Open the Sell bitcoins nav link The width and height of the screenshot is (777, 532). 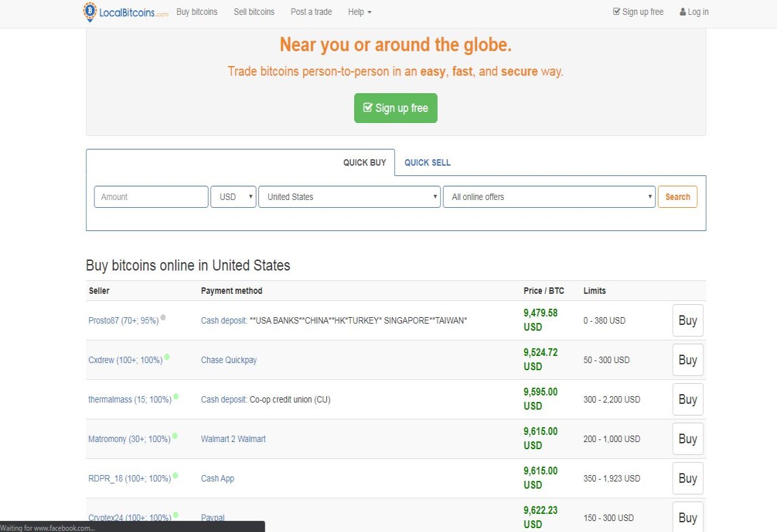pyautogui.click(x=254, y=12)
